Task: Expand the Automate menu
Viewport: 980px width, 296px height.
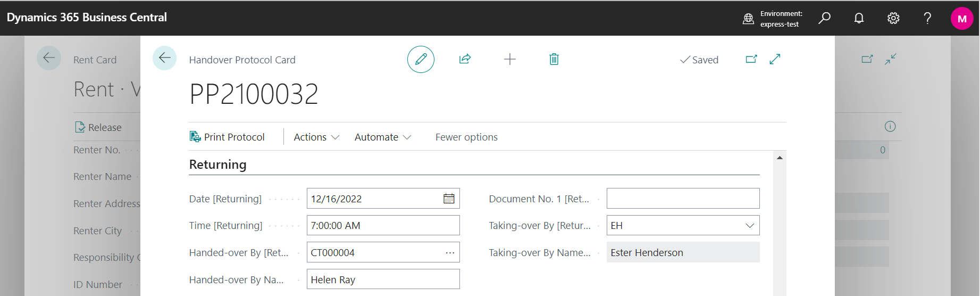Action: [382, 137]
